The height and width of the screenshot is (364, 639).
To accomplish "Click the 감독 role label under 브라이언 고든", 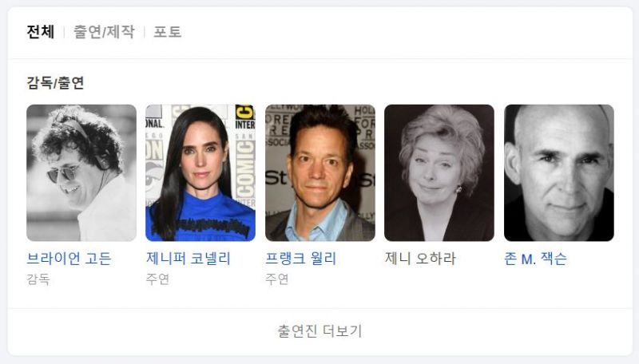I will tap(38, 279).
